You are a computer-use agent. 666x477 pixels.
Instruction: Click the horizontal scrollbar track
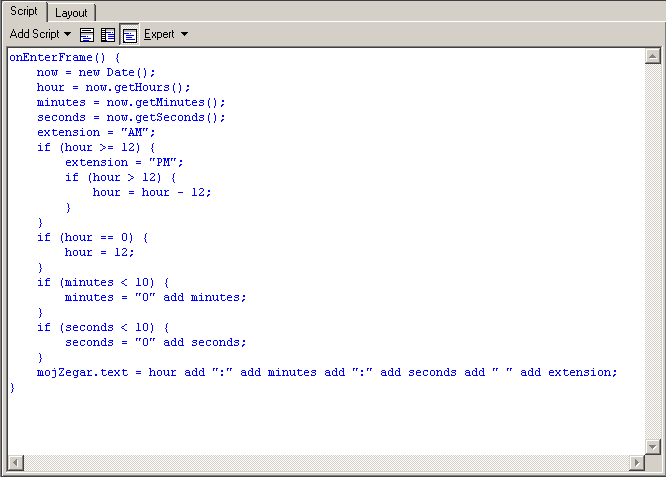326,462
